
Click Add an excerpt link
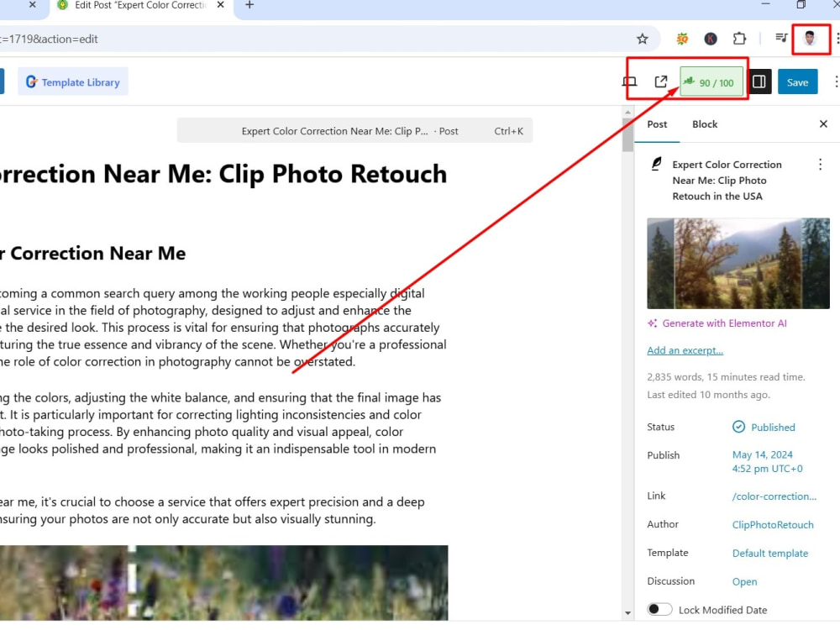point(685,350)
